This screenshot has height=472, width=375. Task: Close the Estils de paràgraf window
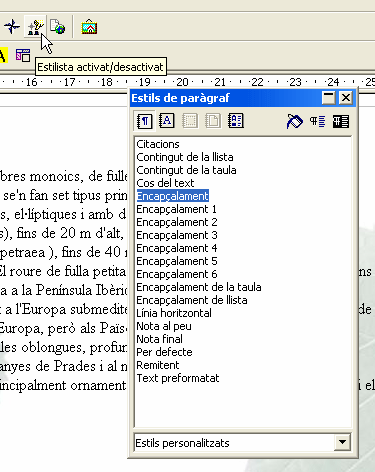346,98
